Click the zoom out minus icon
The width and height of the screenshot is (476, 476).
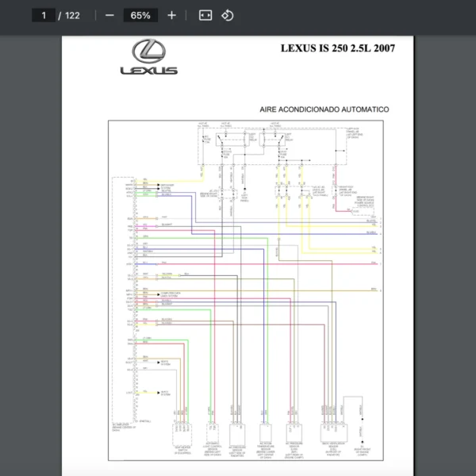tap(109, 15)
